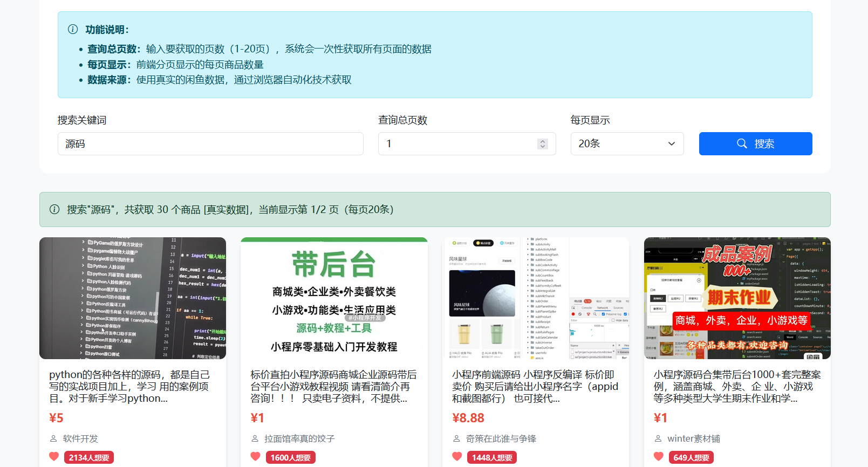This screenshot has height=467, width=868.
Task: Click the user icon beside seller 软件开发
Action: [x=53, y=439]
